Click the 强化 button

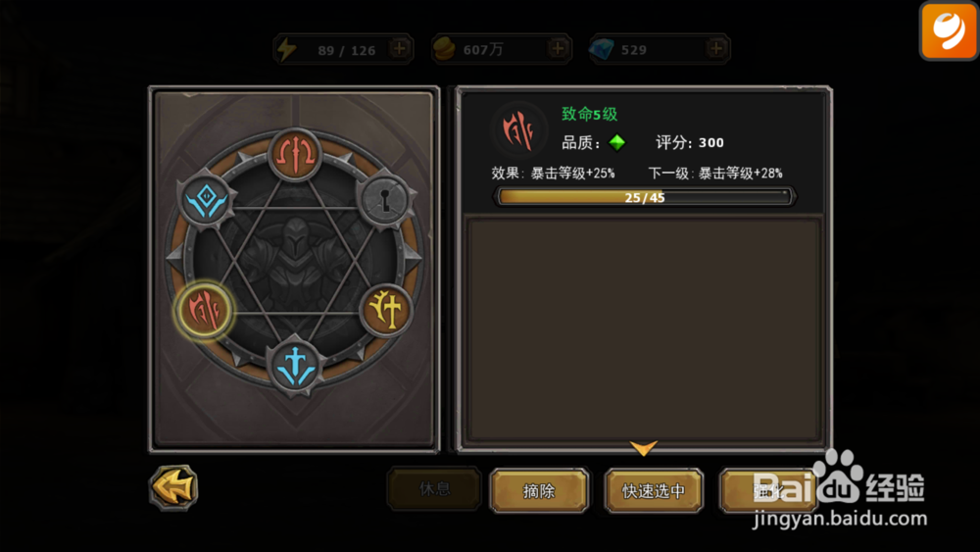pos(768,491)
